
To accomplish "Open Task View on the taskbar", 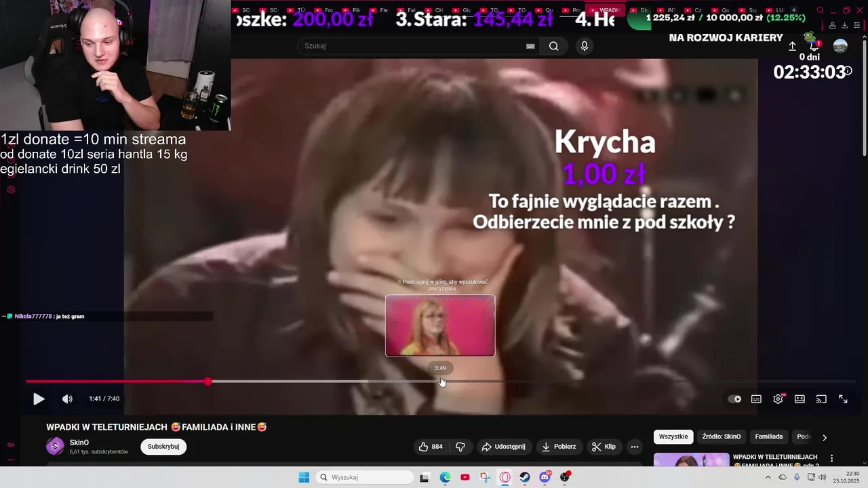I will (425, 477).
